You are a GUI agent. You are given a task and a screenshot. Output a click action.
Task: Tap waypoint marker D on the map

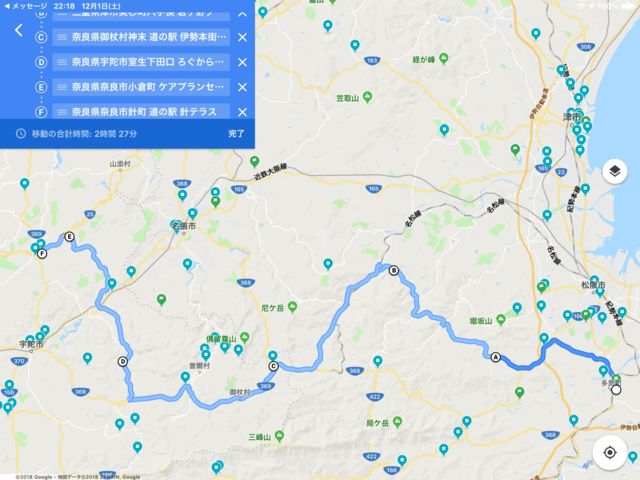pos(123,362)
